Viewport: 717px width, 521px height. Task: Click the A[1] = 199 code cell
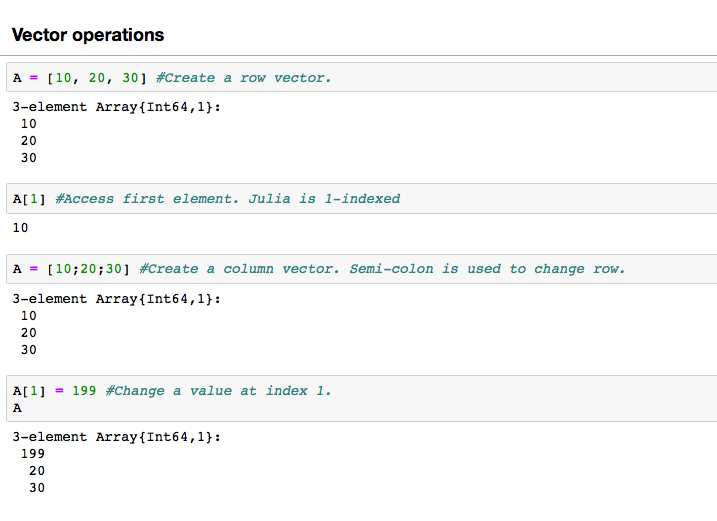point(362,398)
